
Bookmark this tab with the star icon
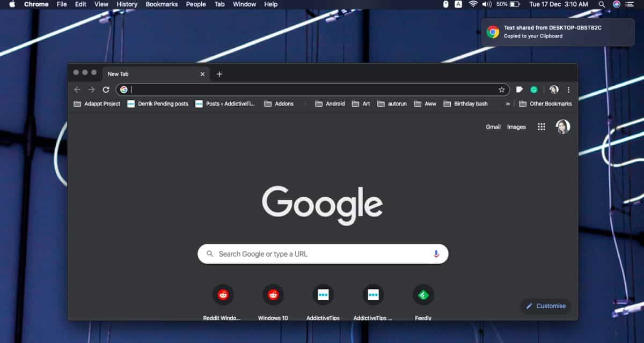(x=502, y=90)
